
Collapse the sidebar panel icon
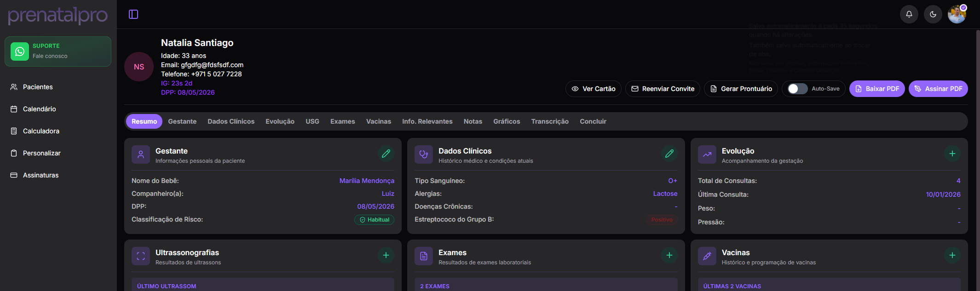coord(133,14)
